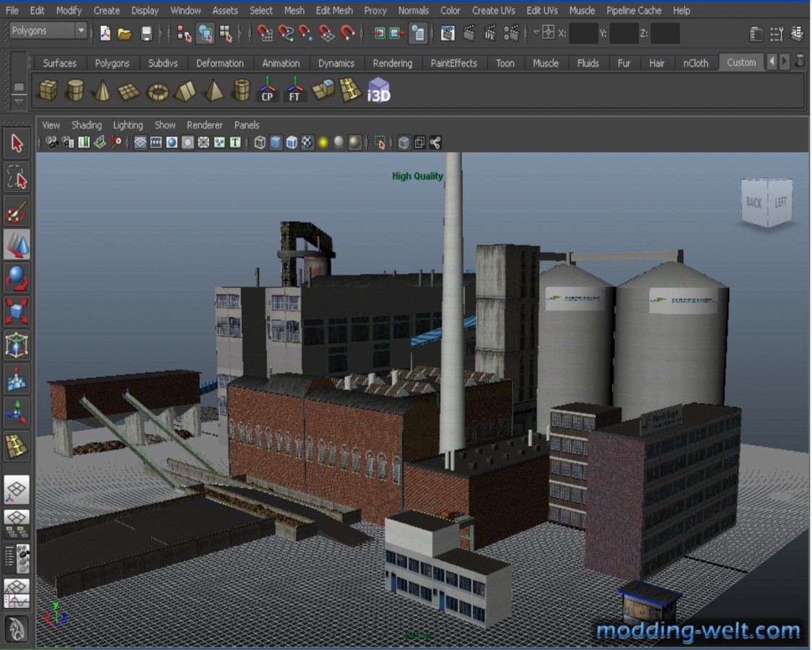
Task: Click the CP center pivot shelf icon
Action: point(267,89)
